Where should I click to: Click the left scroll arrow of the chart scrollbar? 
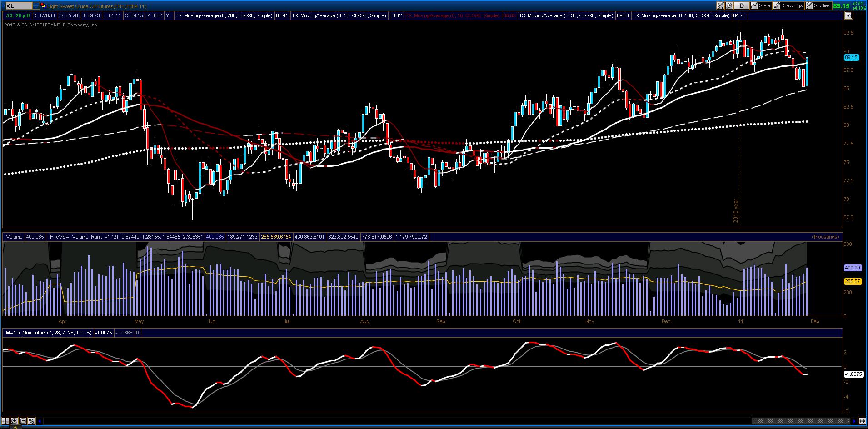coord(40,421)
